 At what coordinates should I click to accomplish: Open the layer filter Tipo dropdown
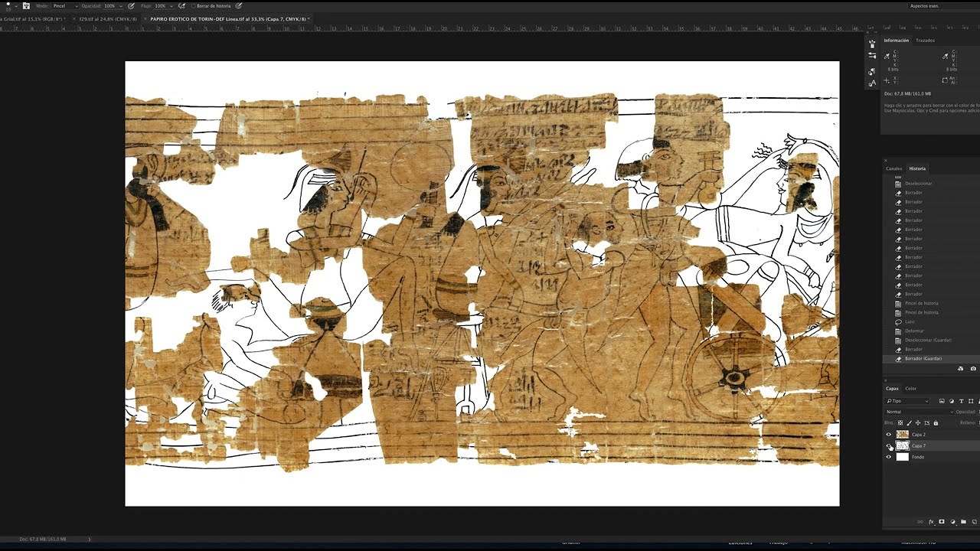tap(906, 401)
